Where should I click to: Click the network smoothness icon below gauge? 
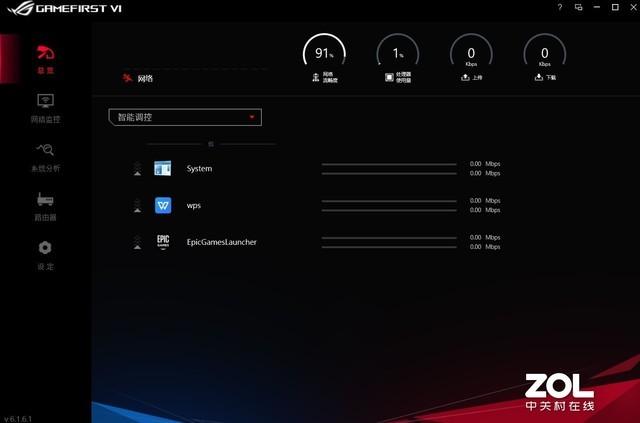coord(316,77)
